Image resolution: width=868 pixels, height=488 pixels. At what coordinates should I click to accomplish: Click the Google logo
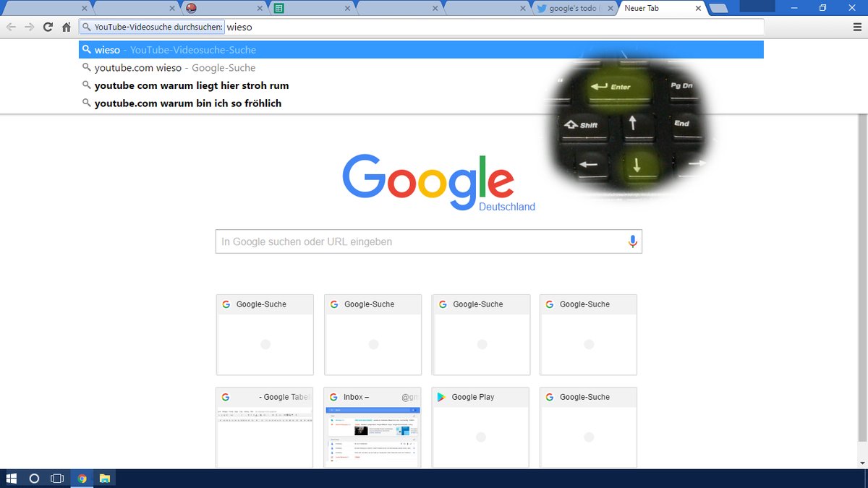(428, 181)
